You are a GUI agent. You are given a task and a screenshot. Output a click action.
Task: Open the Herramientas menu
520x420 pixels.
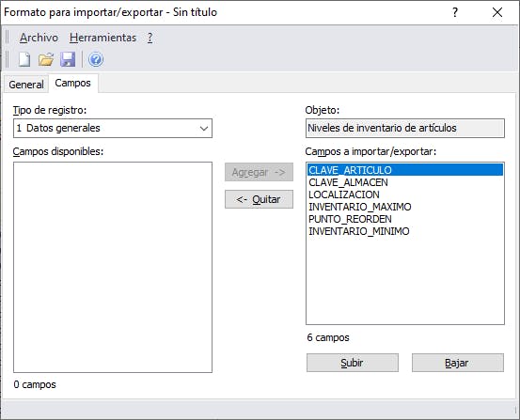102,38
